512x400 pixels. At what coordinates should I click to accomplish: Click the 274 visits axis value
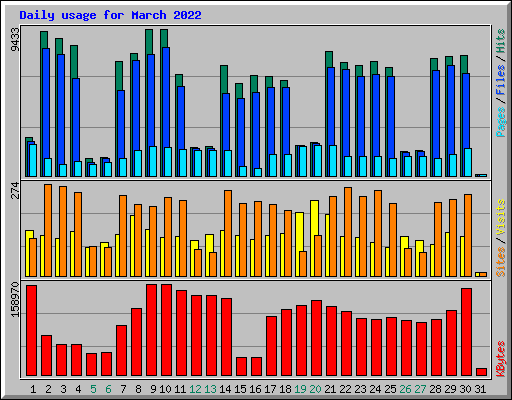click(x=15, y=190)
